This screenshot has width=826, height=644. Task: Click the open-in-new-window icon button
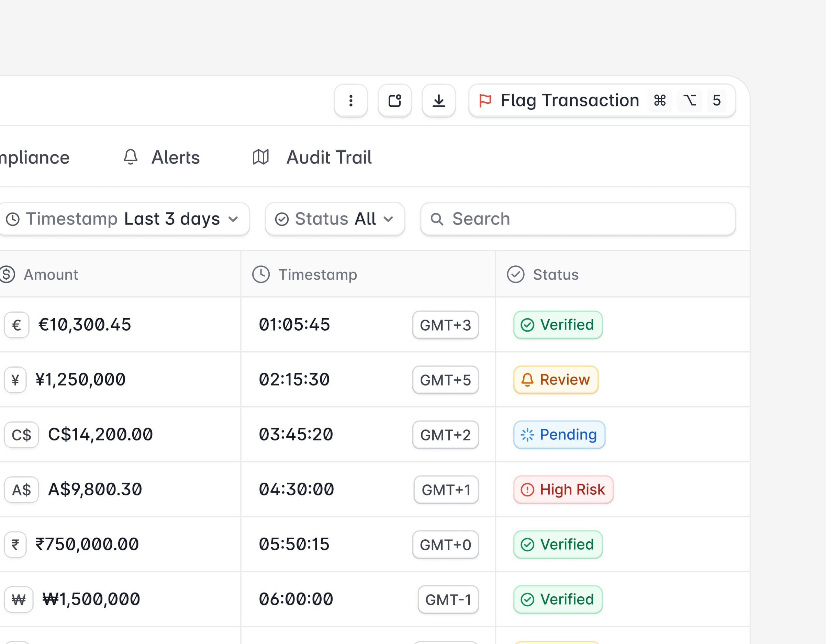(x=394, y=101)
